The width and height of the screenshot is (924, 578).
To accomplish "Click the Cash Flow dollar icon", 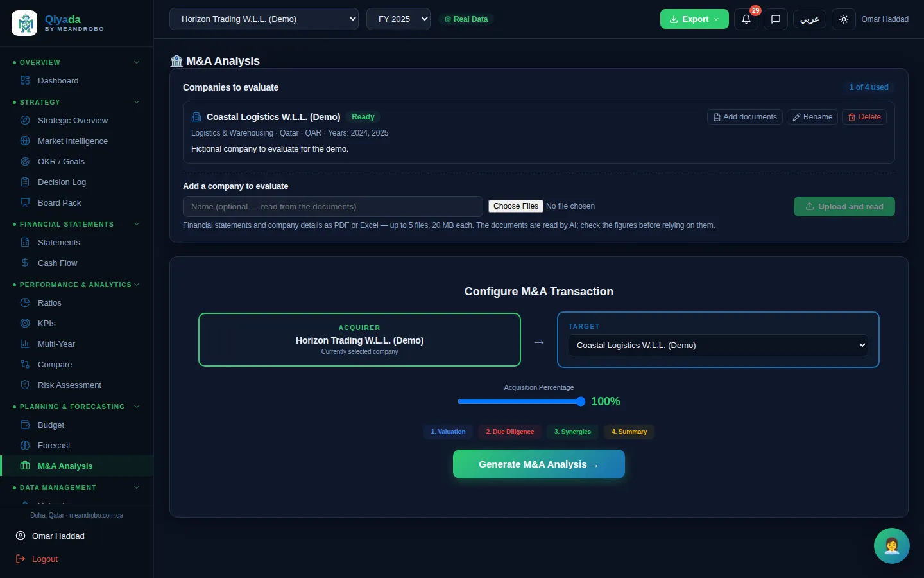I will [x=25, y=263].
